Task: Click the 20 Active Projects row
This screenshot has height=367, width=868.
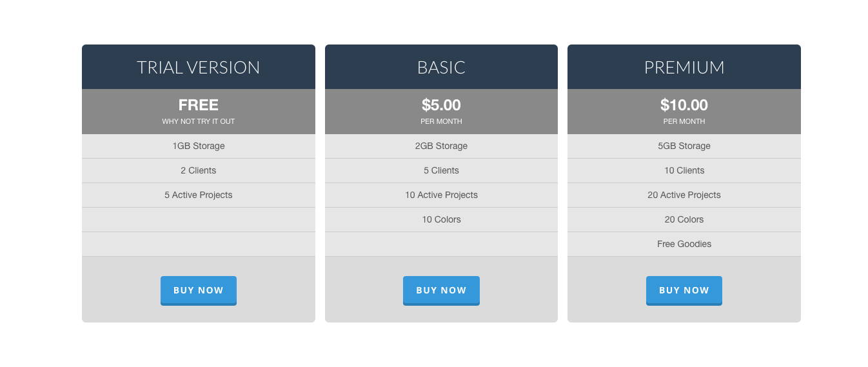Action: [684, 195]
